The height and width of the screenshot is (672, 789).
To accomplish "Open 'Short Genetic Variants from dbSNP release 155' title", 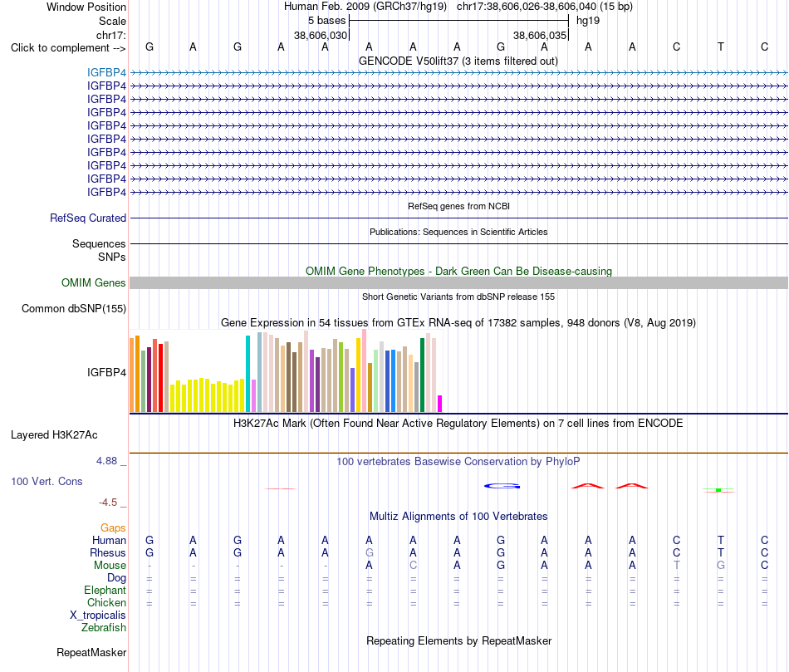I will click(x=458, y=297).
